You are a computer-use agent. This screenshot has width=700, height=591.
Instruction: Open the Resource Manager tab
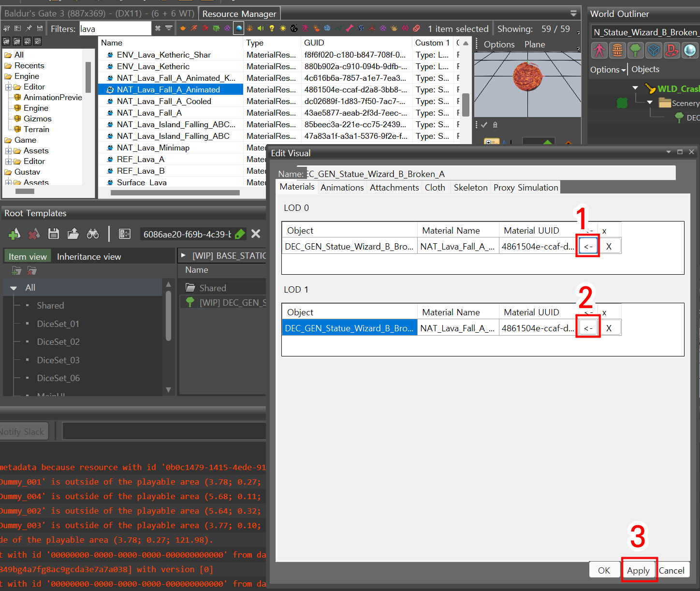pyautogui.click(x=239, y=14)
